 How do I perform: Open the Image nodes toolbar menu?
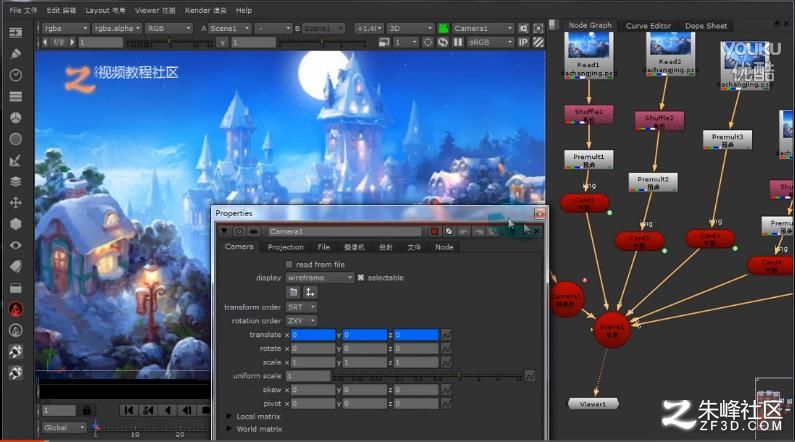[16, 32]
